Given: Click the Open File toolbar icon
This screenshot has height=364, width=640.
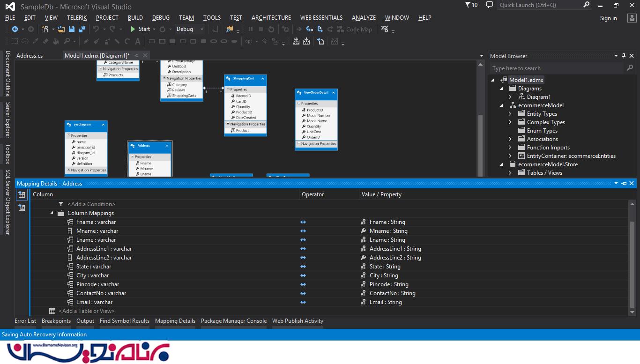Looking at the screenshot, I should point(61,29).
